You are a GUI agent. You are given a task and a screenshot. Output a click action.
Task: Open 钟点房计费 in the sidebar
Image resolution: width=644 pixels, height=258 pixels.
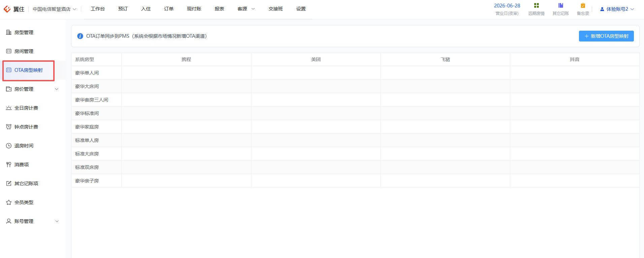26,127
